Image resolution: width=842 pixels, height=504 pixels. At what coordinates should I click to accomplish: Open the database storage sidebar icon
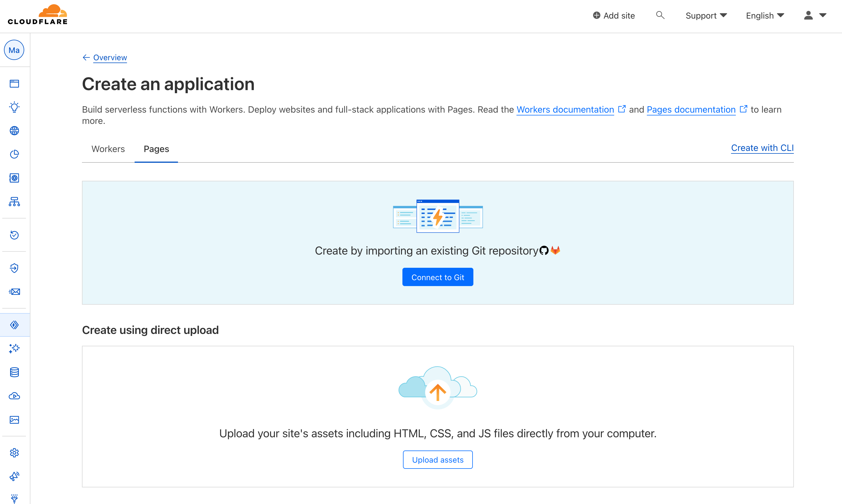[14, 372]
